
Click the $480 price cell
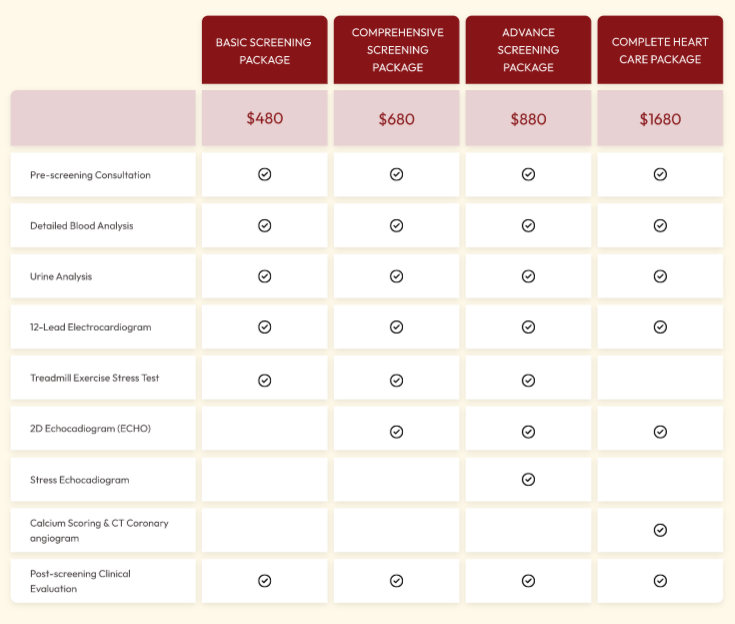coord(265,118)
